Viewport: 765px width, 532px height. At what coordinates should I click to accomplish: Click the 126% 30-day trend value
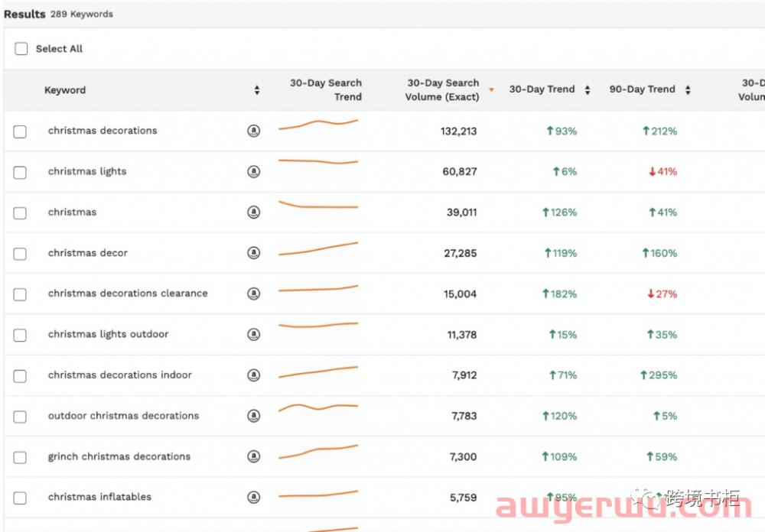[x=560, y=212]
